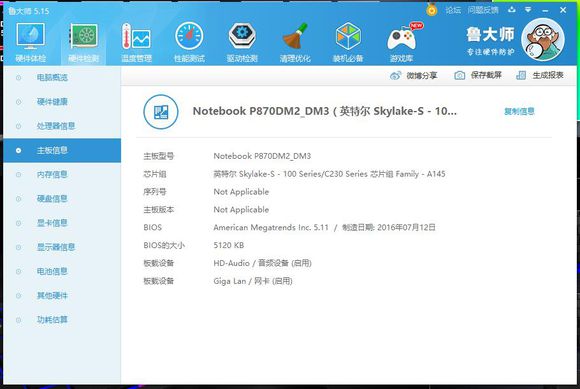The width and height of the screenshot is (580, 389).
Task: Click Giga Lan 网卡 entry
Action: pyautogui.click(x=253, y=281)
